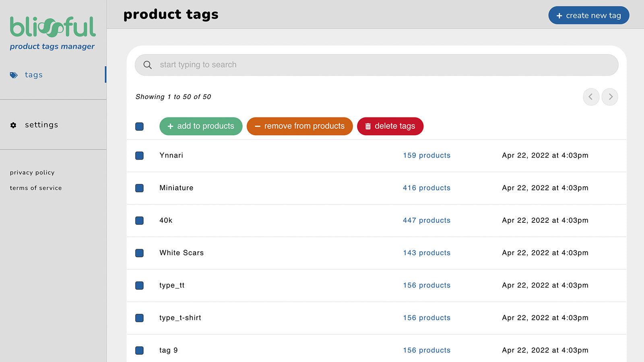The width and height of the screenshot is (644, 362).
Task: Open the 159 products link for Ynnari
Action: (426, 156)
